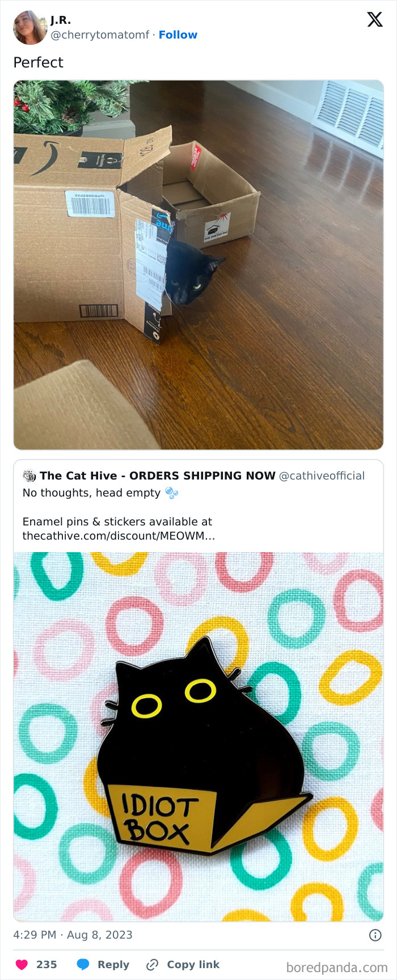
Task: Click the cat emoji beside The Cat Hive name
Action: click(x=29, y=476)
